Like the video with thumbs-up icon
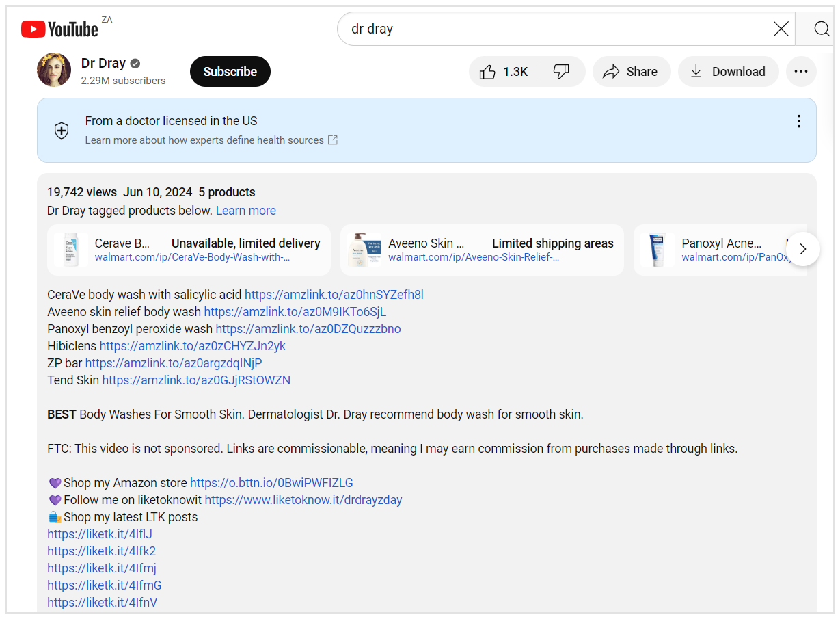The width and height of the screenshot is (840, 619). click(x=504, y=72)
